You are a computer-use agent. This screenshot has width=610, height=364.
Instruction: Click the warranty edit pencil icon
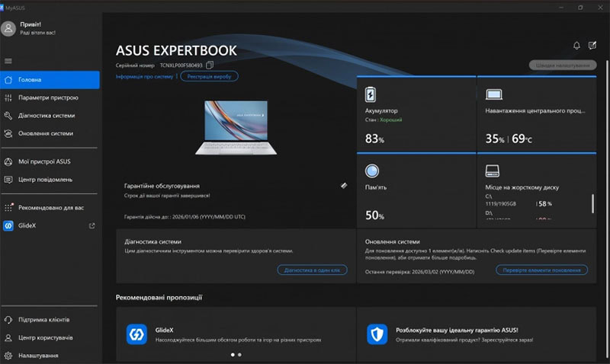click(x=344, y=186)
